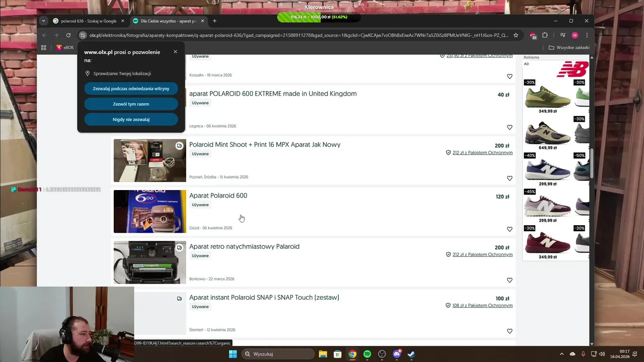Favorite the Aparat retro natychmiastowy listing
The height and width of the screenshot is (362, 644).
(510, 280)
